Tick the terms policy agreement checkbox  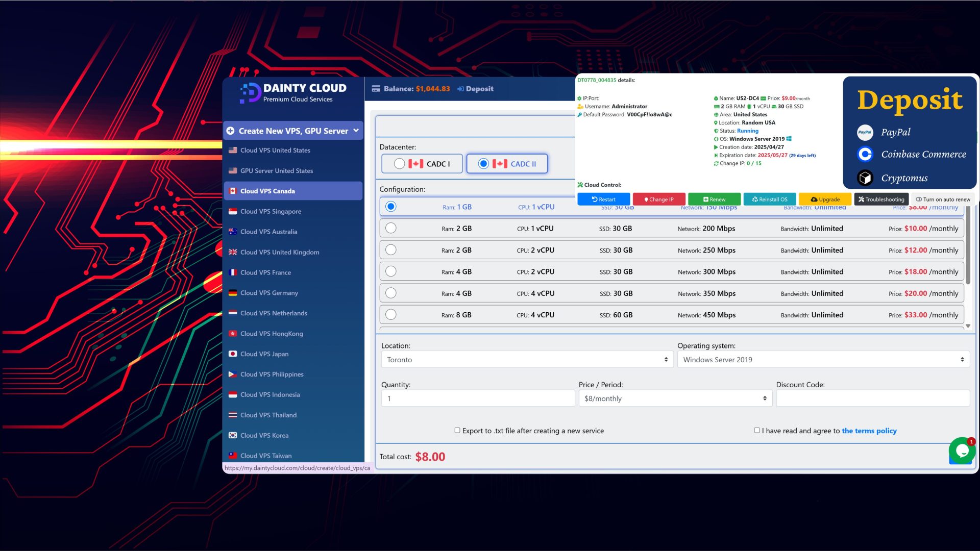(757, 431)
